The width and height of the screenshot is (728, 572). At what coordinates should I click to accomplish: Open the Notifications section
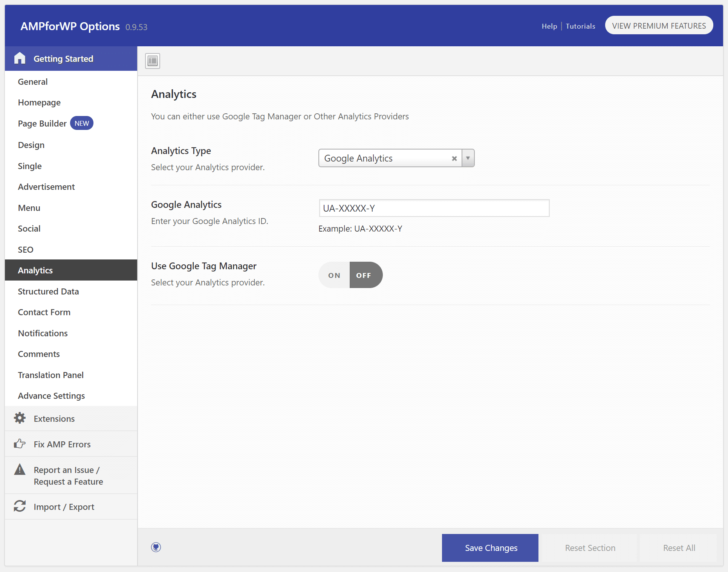pos(71,333)
